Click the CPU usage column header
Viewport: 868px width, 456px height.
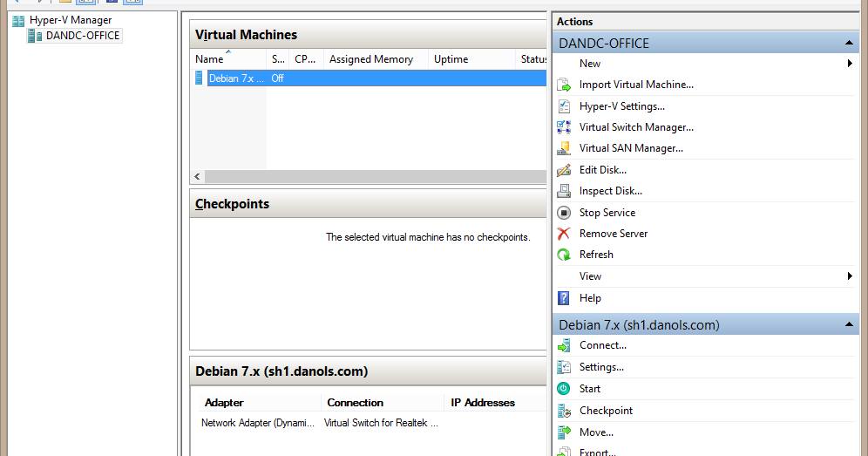(306, 59)
